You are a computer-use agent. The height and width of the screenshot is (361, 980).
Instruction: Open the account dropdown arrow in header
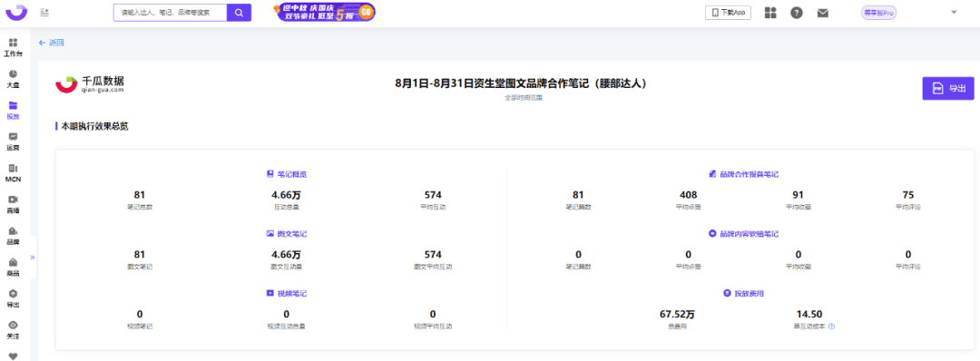[x=954, y=12]
